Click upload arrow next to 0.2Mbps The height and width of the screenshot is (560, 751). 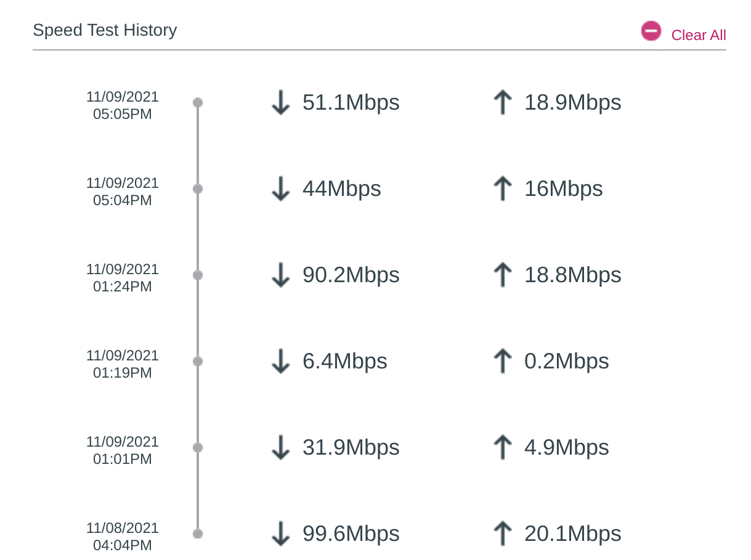coord(503,361)
